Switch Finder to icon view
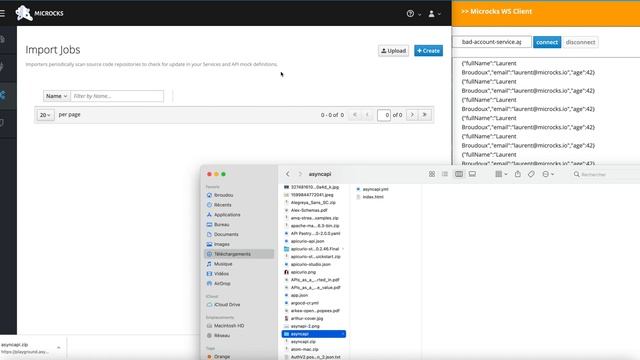The height and width of the screenshot is (360, 640). point(432,174)
